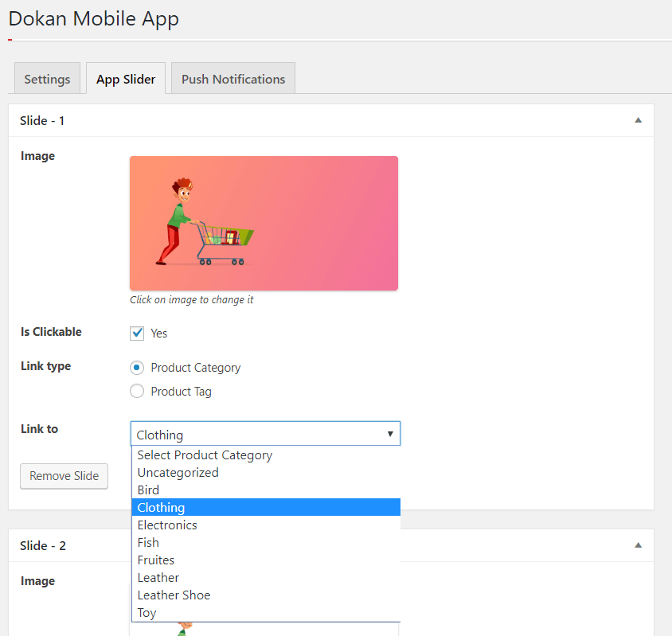Click the Slide 1 shopping cart image
Screen dimensions: 672x636
pyautogui.click(x=264, y=223)
